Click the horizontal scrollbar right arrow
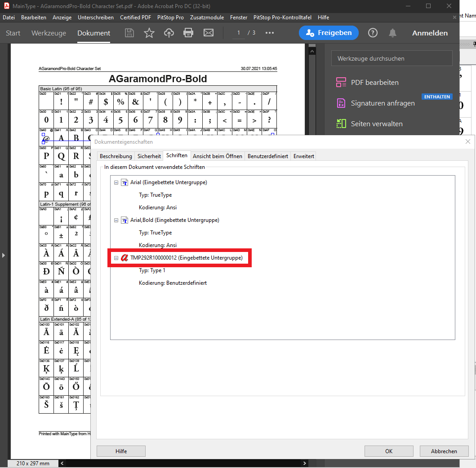Image resolution: width=476 pixels, height=468 pixels. tap(304, 463)
